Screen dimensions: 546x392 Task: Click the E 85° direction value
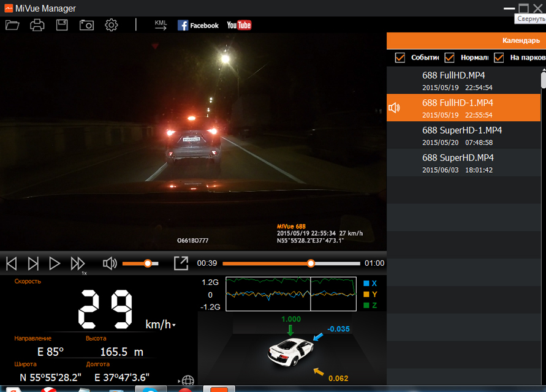[x=50, y=352]
